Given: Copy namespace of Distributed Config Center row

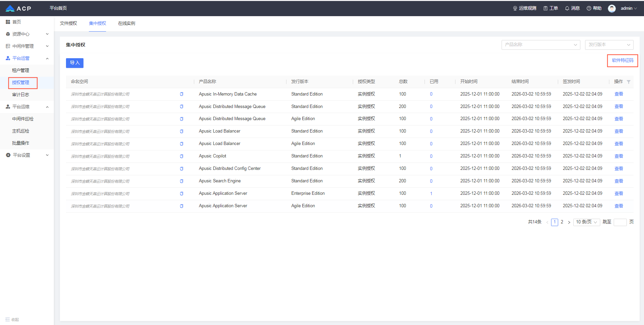Looking at the screenshot, I should tap(181, 169).
